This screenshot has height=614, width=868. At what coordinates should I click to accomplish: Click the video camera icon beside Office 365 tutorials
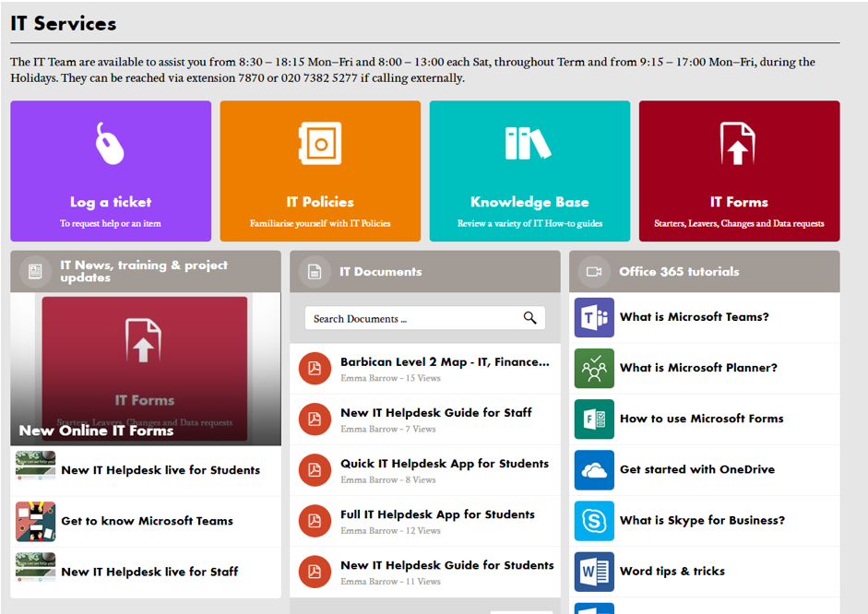594,271
